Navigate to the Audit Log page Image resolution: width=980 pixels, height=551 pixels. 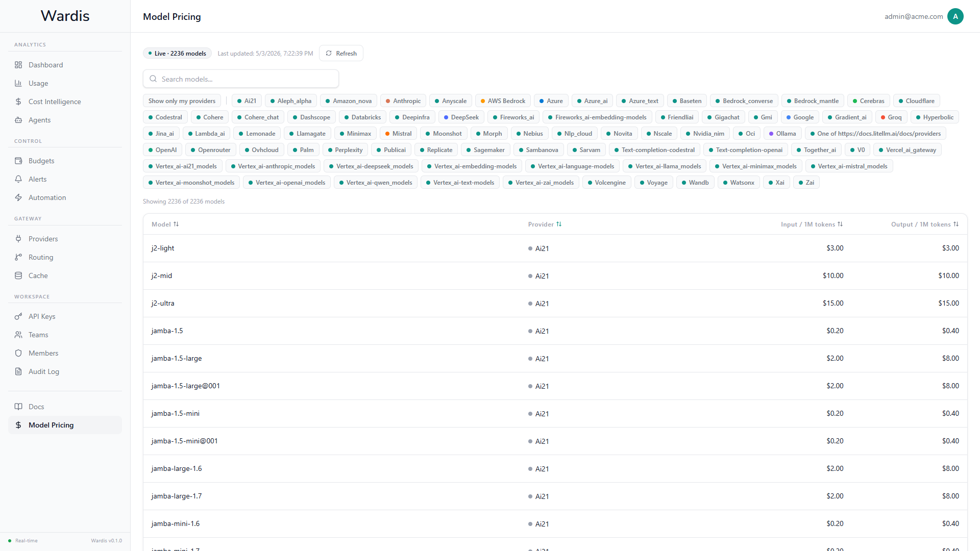(65, 371)
